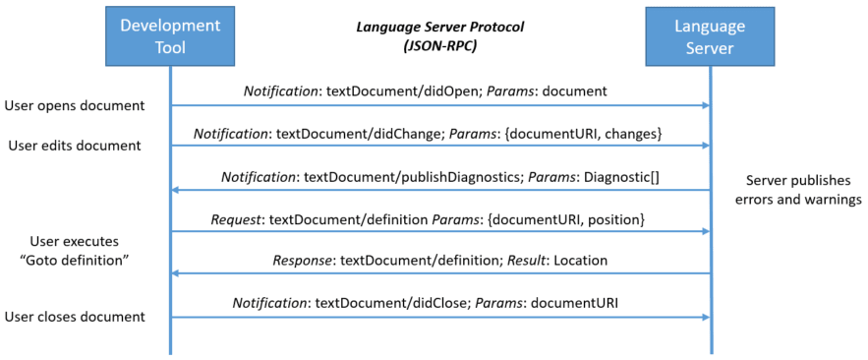Click the Language Server box
Screen dimensions: 868x360
tap(711, 36)
